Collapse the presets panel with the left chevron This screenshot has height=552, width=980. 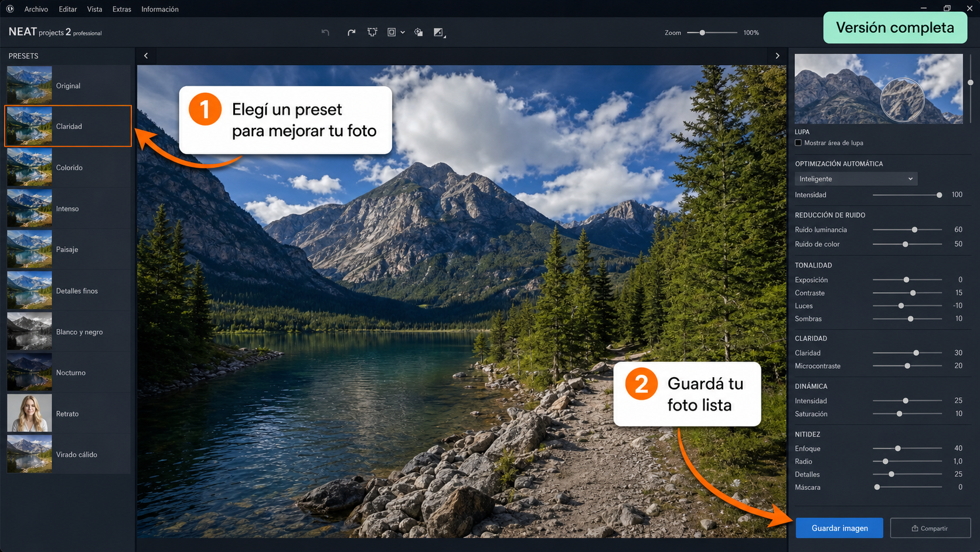click(x=146, y=56)
